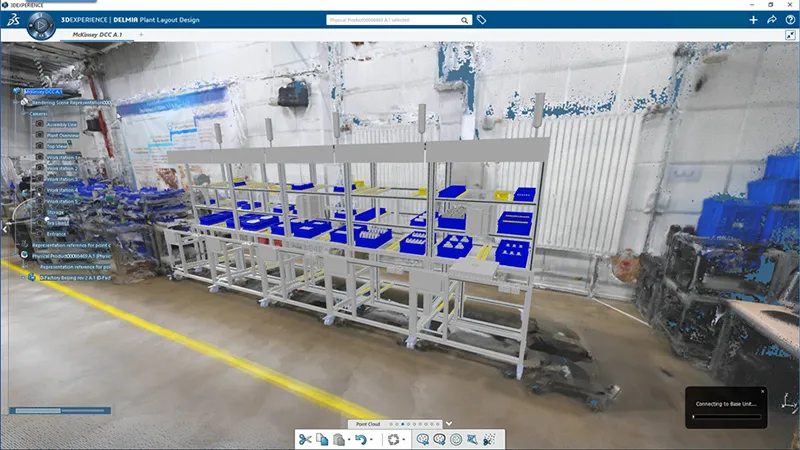Screen dimensions: 800x450
Task: Select the Assembly Line camera
Action: (x=62, y=124)
